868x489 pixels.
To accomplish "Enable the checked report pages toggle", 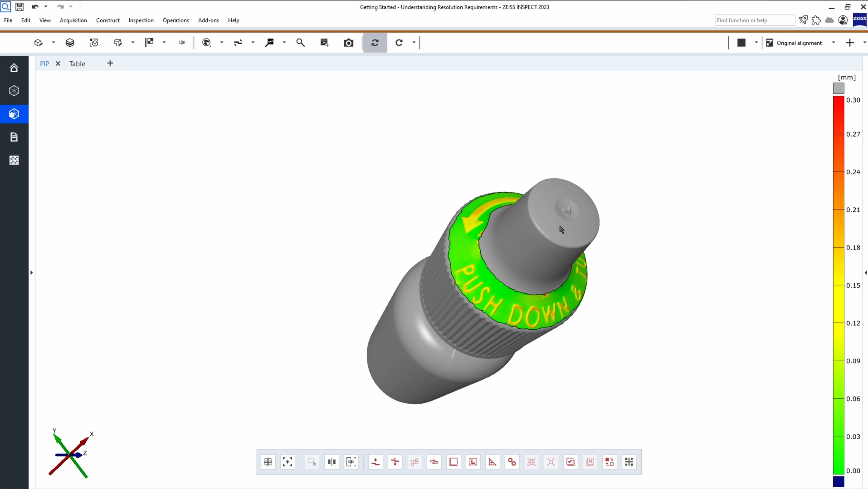I will [x=571, y=462].
